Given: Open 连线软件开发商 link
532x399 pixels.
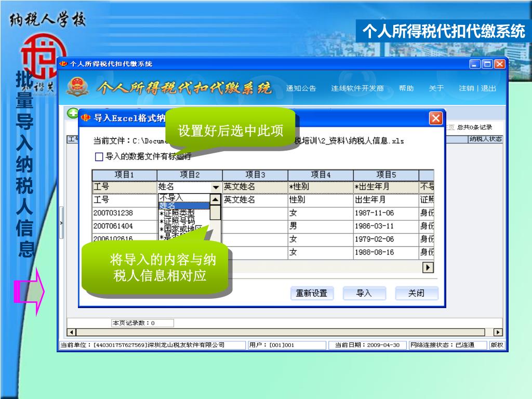Looking at the screenshot, I should coord(357,88).
